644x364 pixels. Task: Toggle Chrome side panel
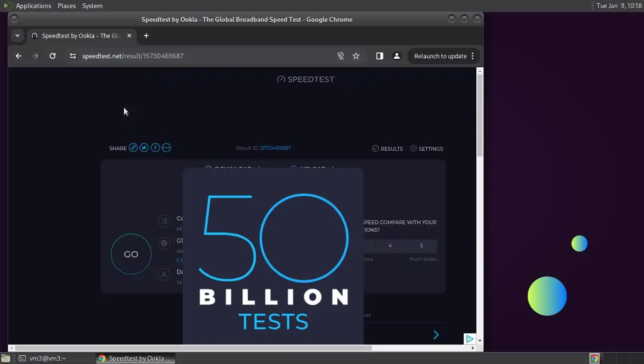point(379,56)
